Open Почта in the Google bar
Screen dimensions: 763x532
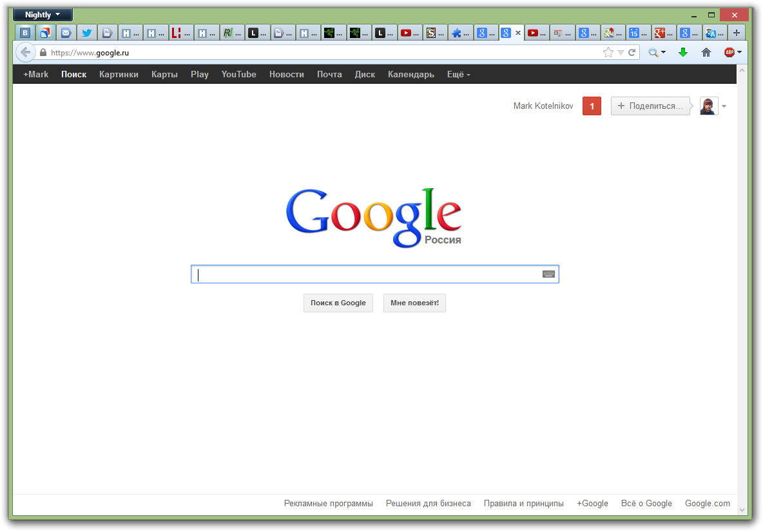(x=329, y=75)
